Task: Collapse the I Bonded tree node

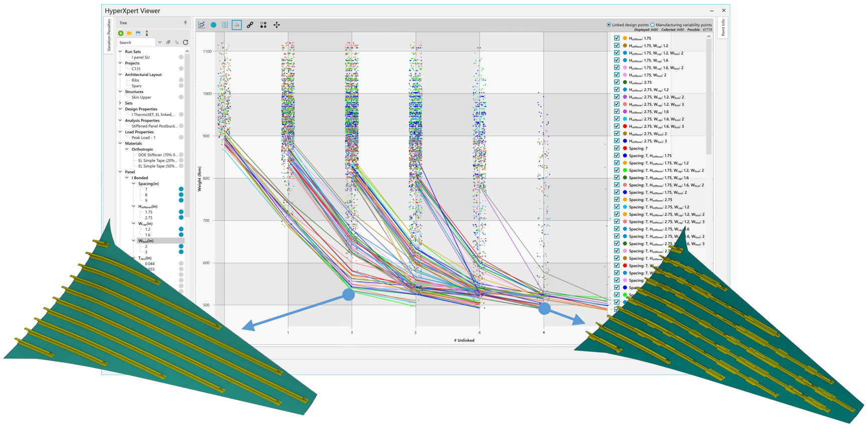Action: pyautogui.click(x=127, y=178)
